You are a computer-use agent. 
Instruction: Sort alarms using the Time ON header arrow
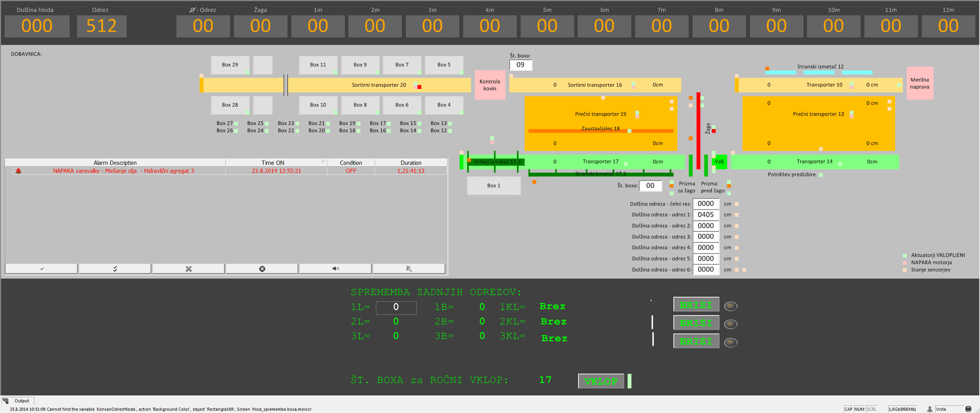pos(323,163)
